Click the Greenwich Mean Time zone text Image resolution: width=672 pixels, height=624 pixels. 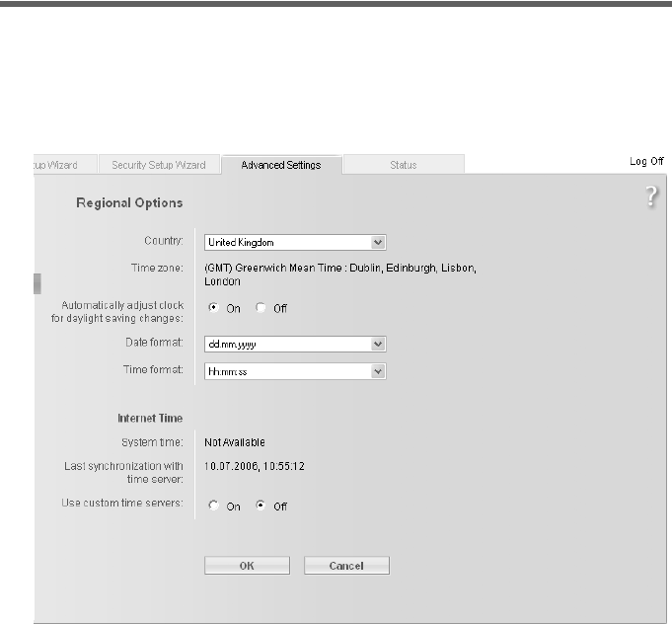click(340, 274)
